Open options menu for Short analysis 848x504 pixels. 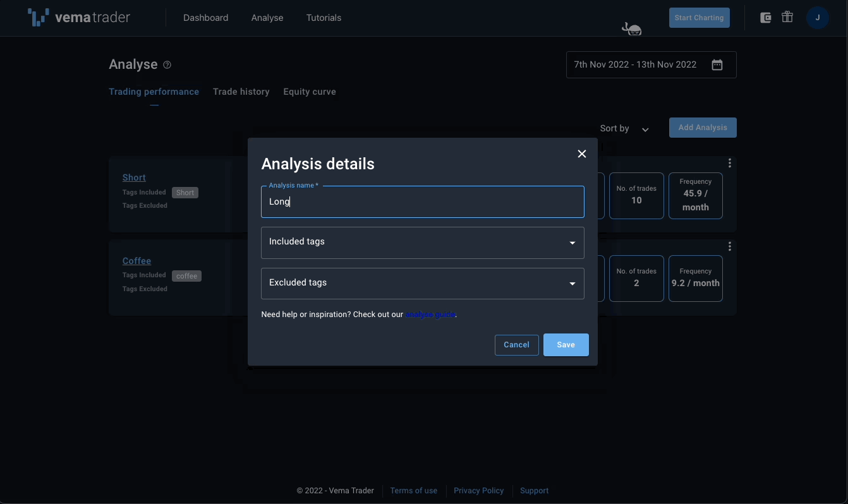pos(730,163)
